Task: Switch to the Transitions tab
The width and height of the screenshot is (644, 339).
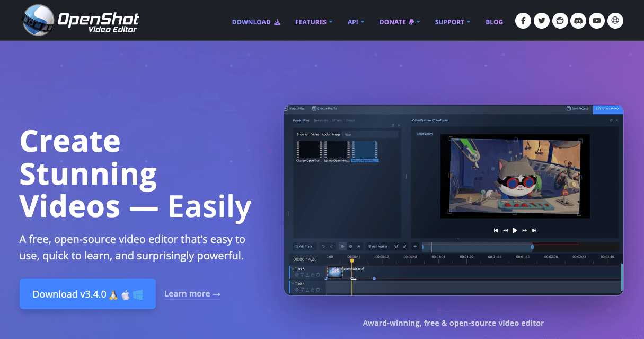Action: click(320, 120)
